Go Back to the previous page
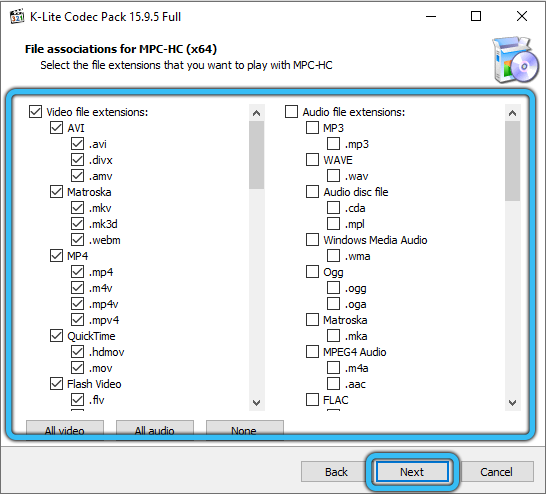The width and height of the screenshot is (546, 494). (x=336, y=472)
